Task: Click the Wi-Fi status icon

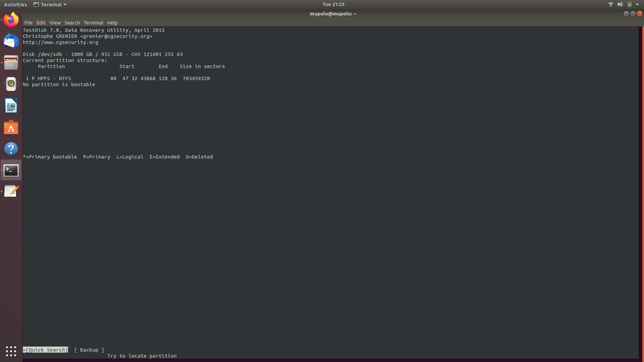Action: 610,4
